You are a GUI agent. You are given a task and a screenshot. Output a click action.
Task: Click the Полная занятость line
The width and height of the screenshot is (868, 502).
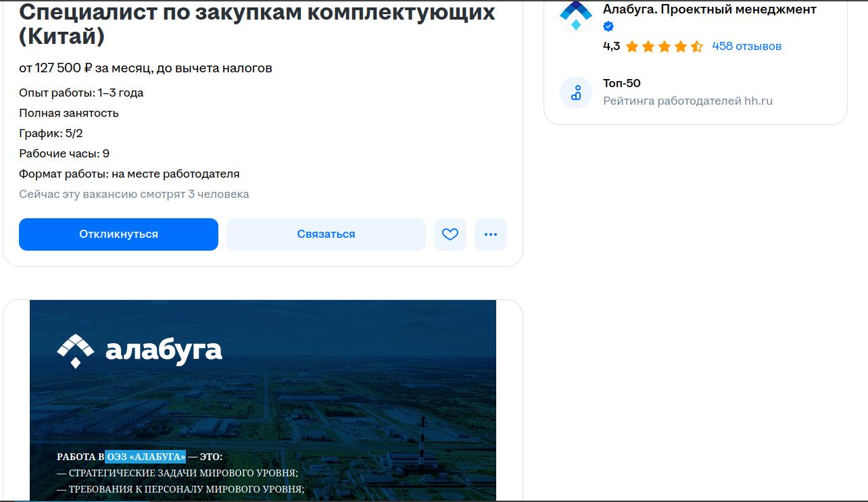coord(69,113)
